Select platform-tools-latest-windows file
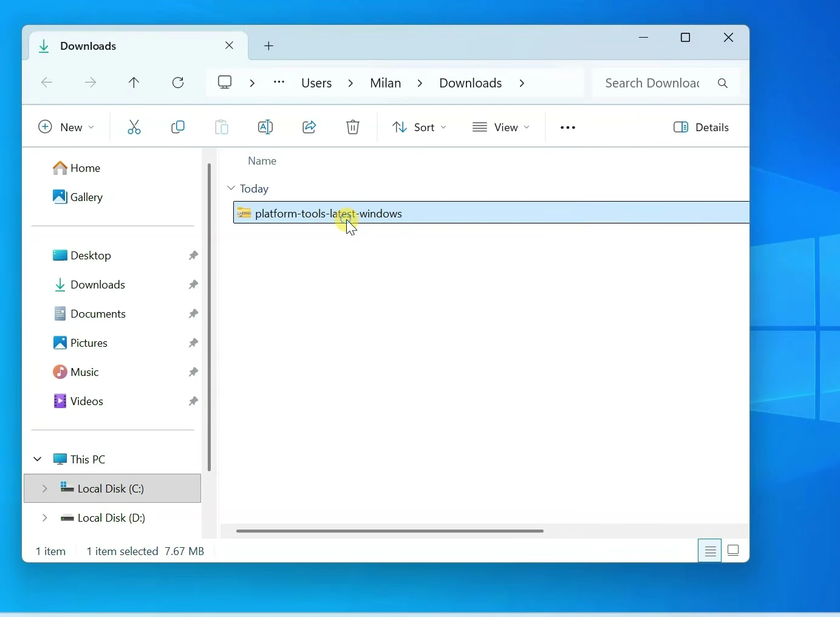 click(x=491, y=213)
